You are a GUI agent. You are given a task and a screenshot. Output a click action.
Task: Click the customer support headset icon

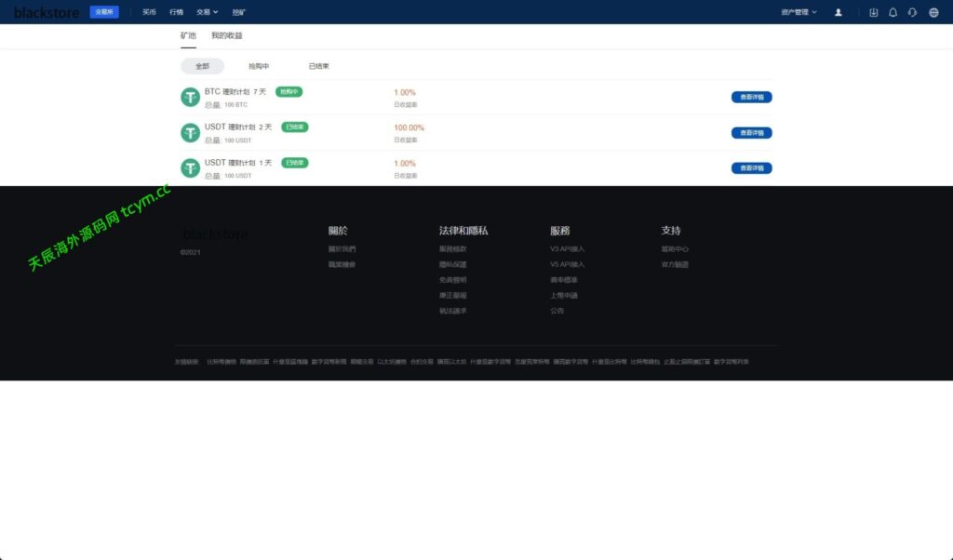912,12
